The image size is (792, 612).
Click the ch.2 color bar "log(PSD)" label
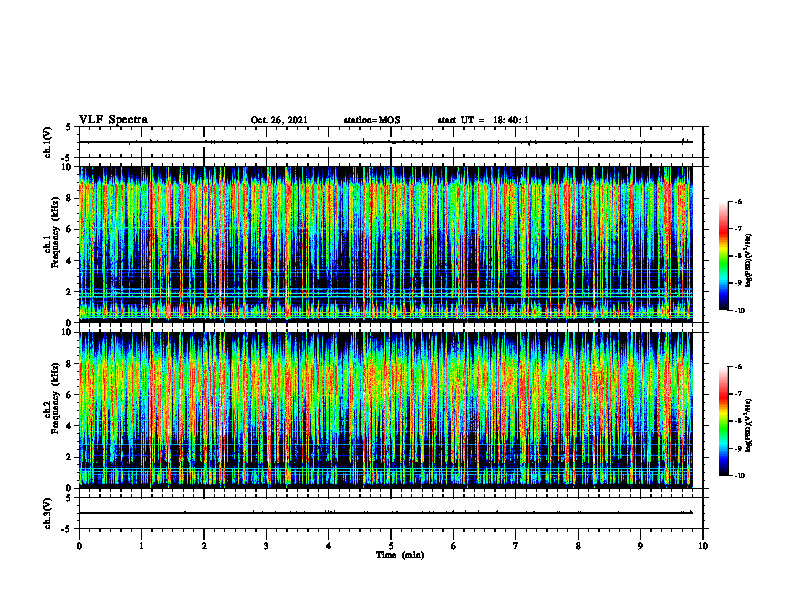(x=749, y=426)
